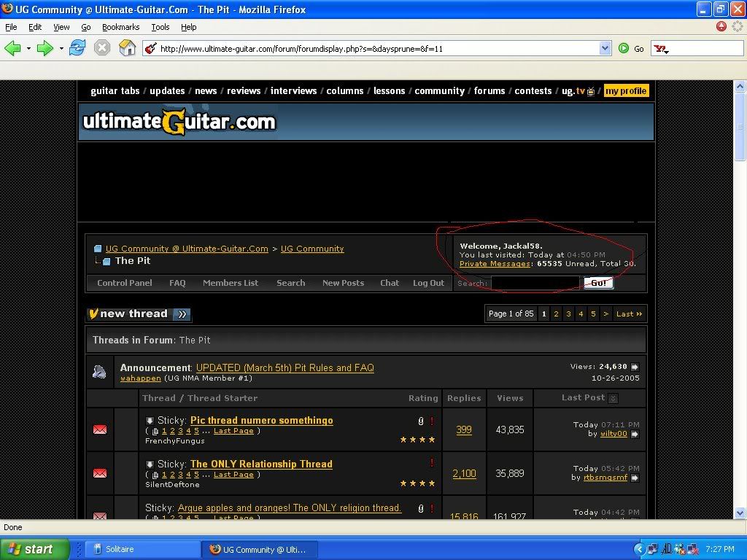Click the New Posts link

(x=343, y=283)
